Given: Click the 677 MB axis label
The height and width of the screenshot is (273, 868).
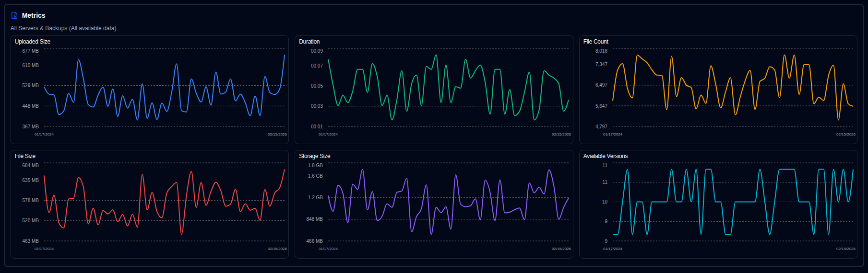Looking at the screenshot, I should tap(31, 51).
